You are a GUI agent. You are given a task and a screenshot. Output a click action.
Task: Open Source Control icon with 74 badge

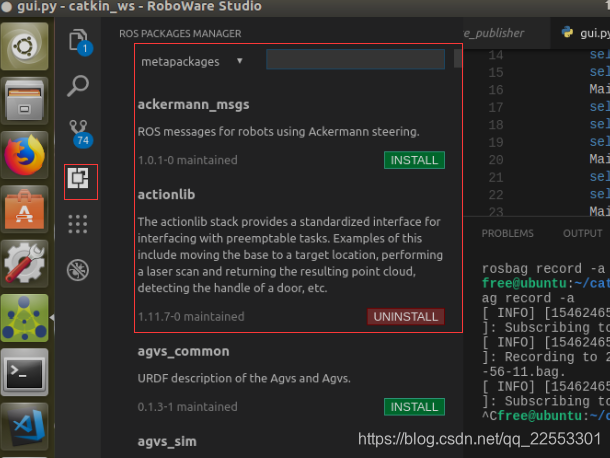tap(81, 133)
